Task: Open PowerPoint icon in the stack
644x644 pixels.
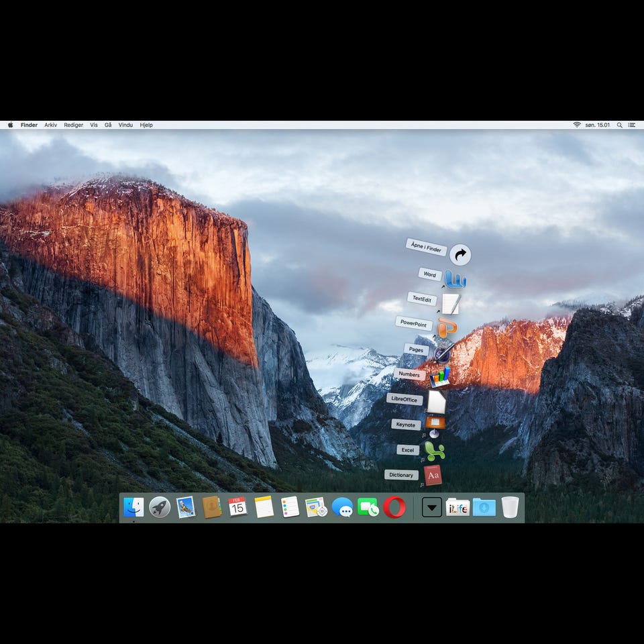Action: pos(447,328)
